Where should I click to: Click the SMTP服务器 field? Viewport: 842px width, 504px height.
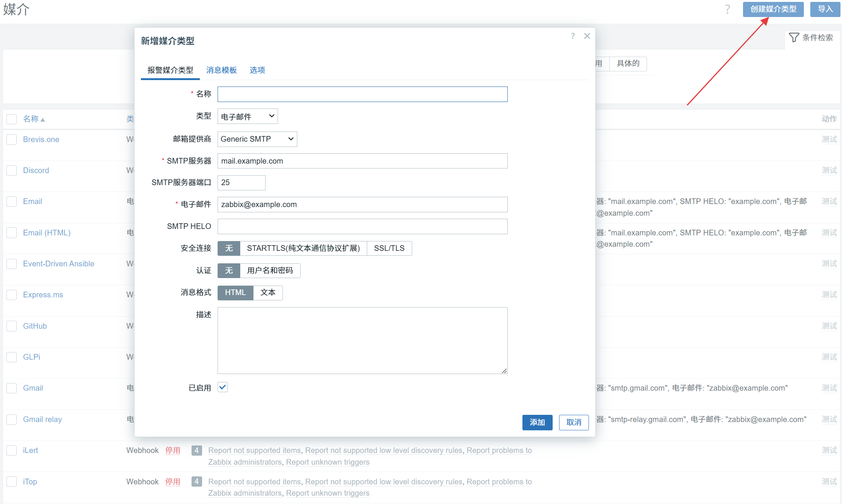[x=363, y=161]
